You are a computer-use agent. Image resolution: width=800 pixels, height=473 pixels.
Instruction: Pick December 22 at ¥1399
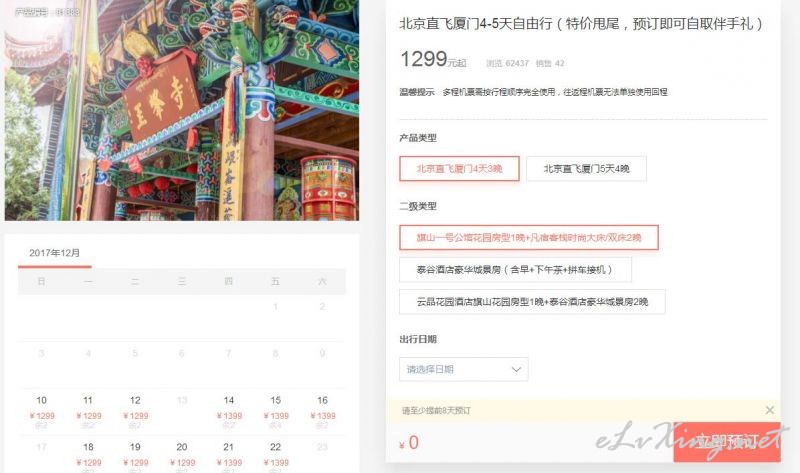(276, 455)
